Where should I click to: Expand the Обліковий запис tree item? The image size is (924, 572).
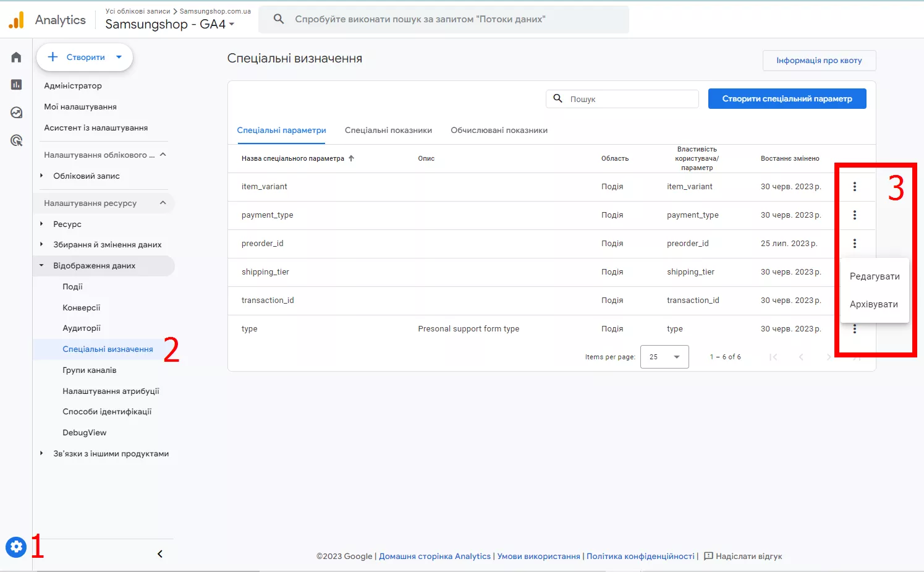click(x=41, y=176)
